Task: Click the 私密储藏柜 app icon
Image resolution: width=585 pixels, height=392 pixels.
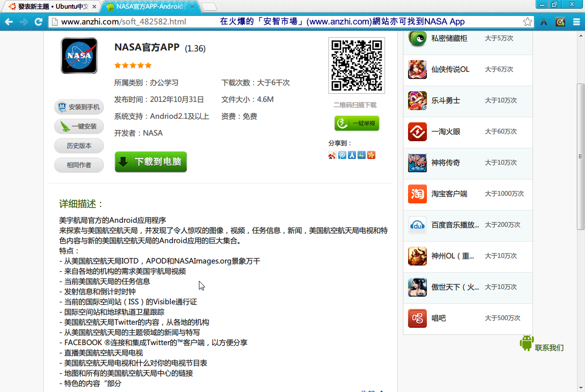Action: (x=417, y=38)
